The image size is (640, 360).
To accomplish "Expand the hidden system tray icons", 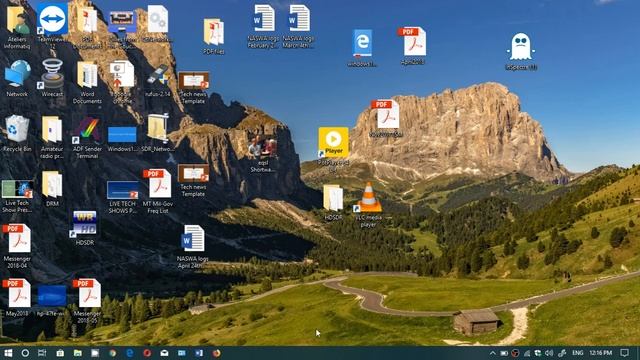I will click(x=493, y=353).
